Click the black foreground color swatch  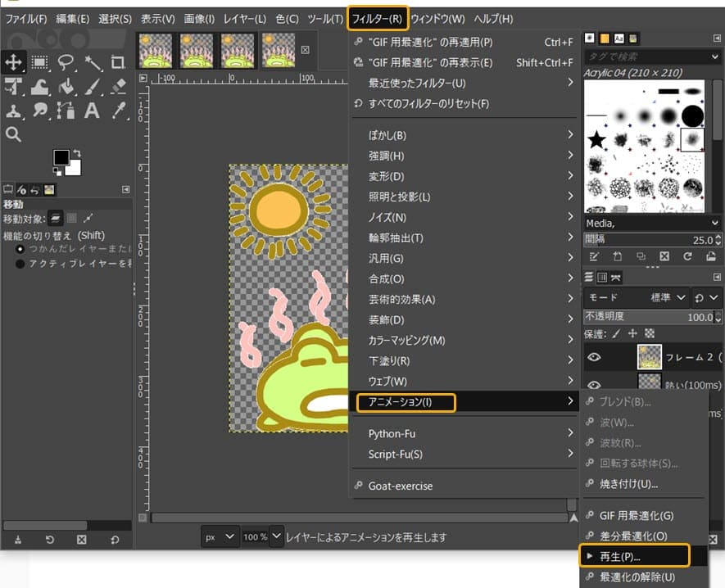61,156
